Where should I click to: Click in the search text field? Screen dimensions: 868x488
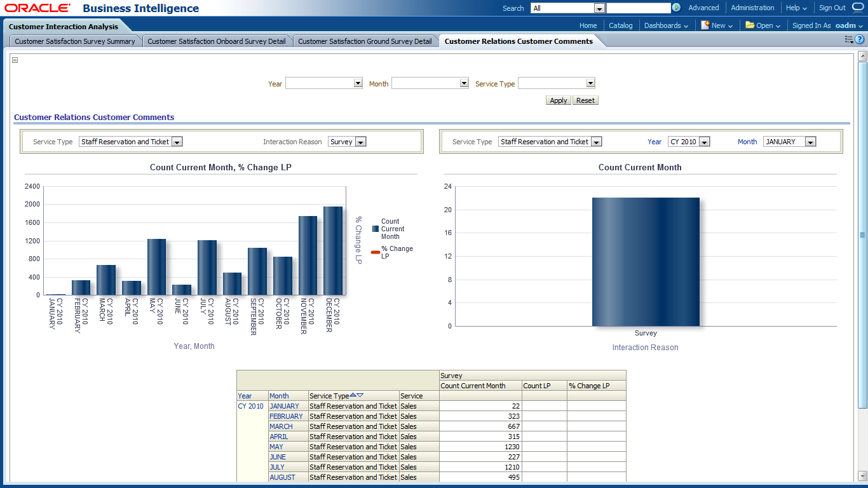pyautogui.click(x=638, y=8)
